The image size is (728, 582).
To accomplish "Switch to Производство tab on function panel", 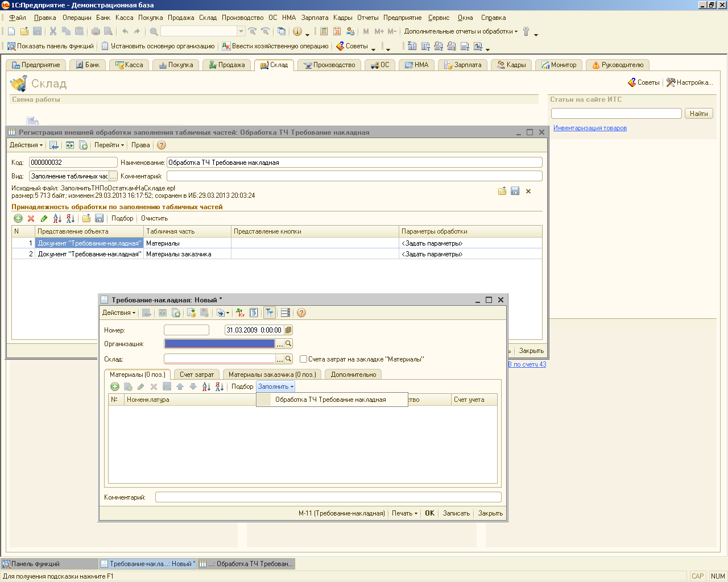I will click(x=329, y=65).
